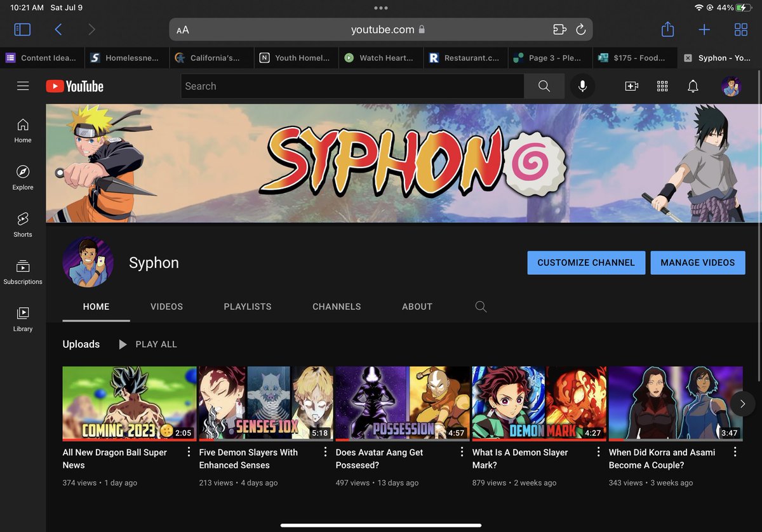The image size is (762, 532).
Task: Go back to previous page
Action: 58,29
